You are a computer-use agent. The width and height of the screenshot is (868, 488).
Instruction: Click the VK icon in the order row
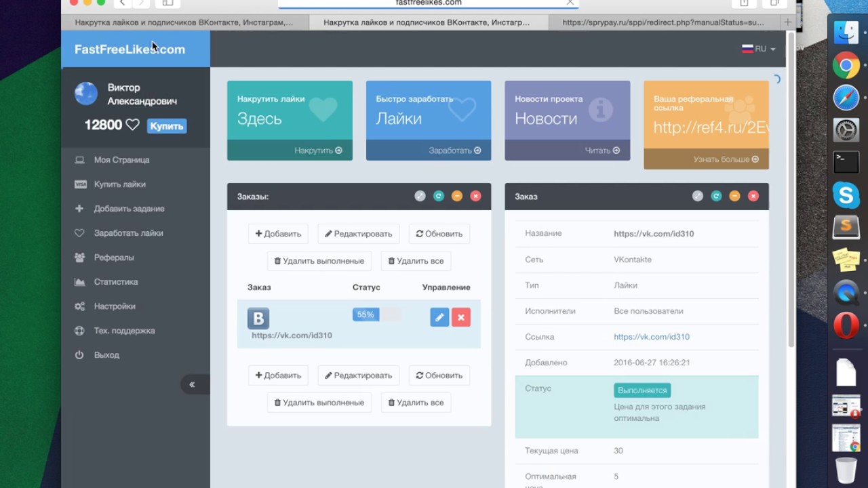258,318
